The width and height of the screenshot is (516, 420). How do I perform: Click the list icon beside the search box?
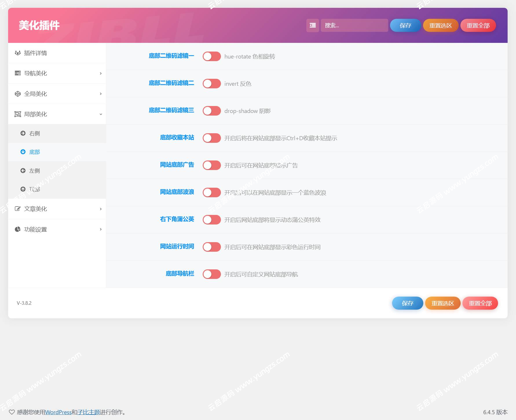point(312,25)
